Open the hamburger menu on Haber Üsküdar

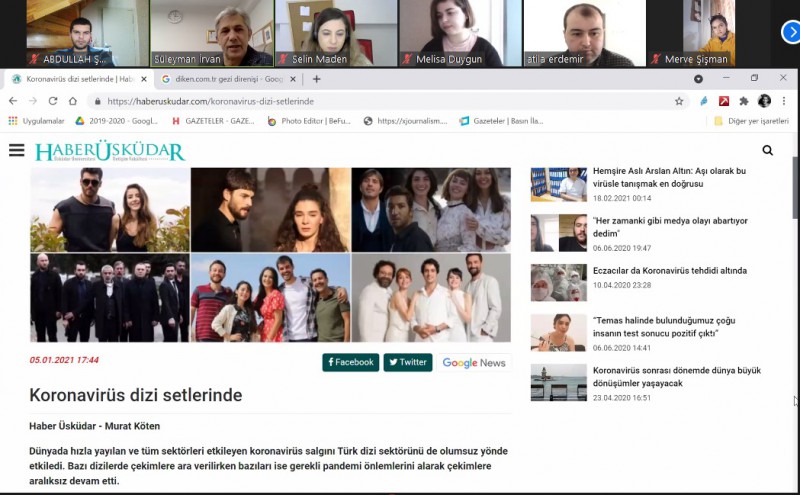point(16,150)
